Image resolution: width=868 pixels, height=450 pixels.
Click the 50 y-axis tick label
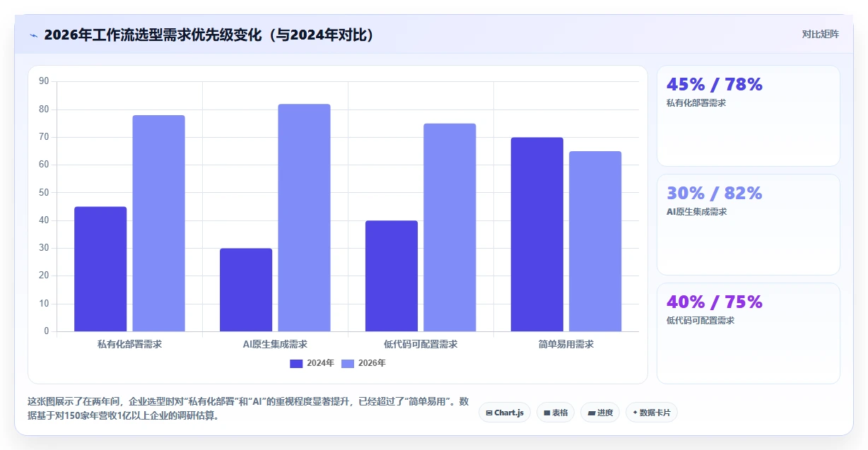pos(44,192)
